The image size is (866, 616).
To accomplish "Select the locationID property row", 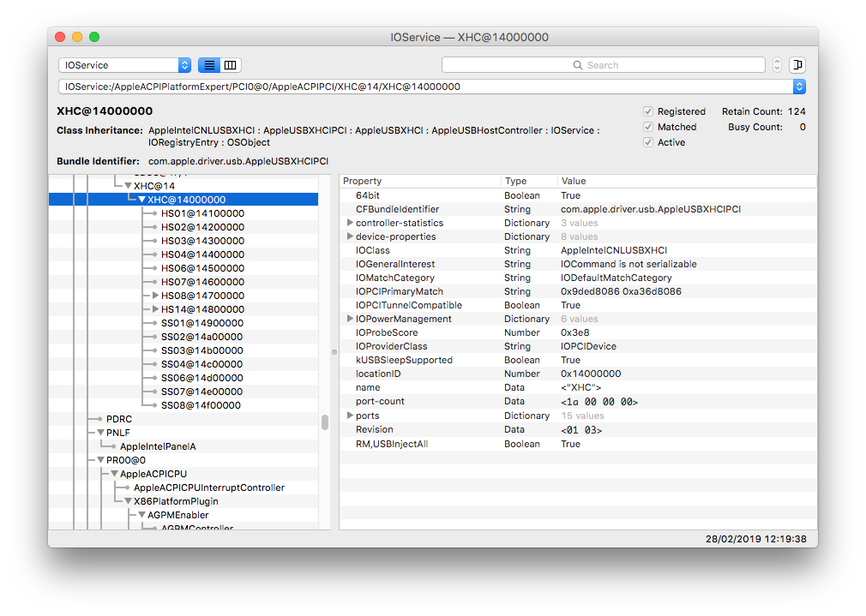I will coord(578,374).
